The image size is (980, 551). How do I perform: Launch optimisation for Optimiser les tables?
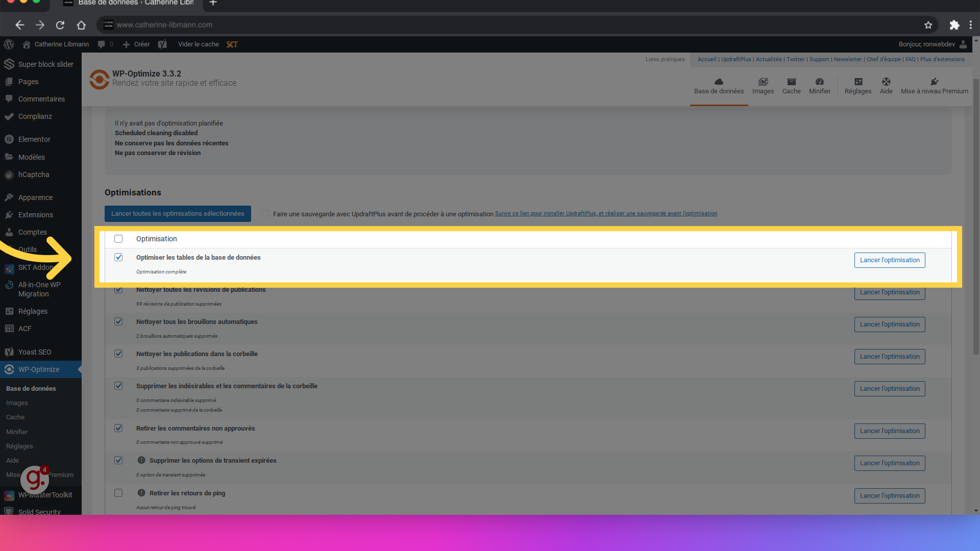tap(890, 260)
